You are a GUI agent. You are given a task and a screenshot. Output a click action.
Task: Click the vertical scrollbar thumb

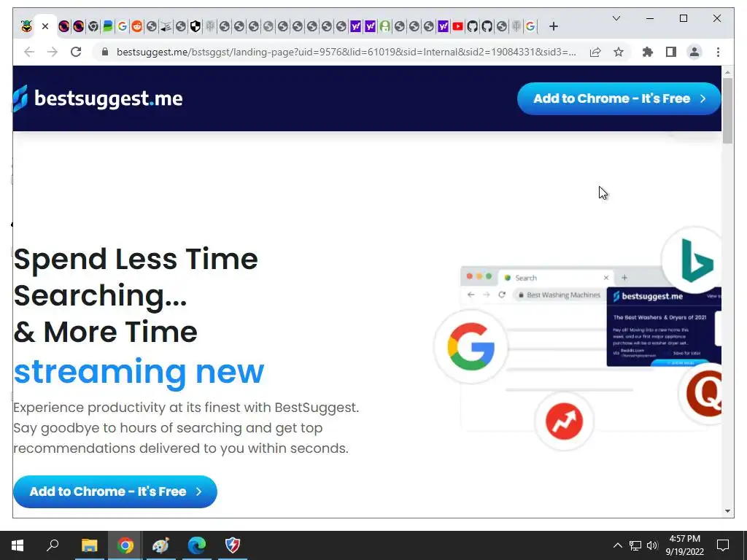(x=727, y=111)
